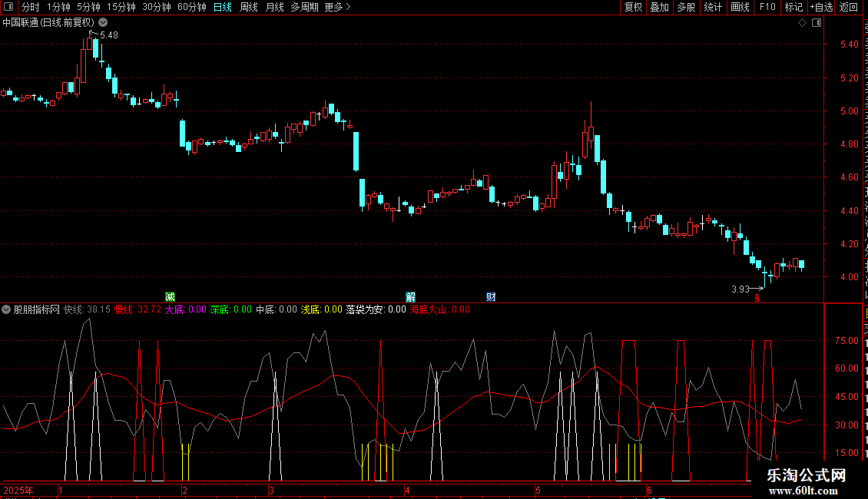Click the 75.00 indicator axis value

[847, 341]
